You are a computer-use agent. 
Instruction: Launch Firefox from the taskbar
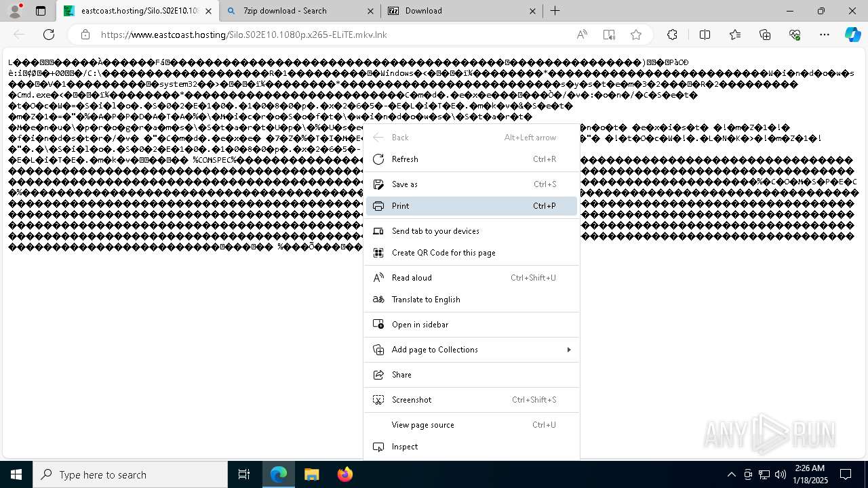coord(344,474)
